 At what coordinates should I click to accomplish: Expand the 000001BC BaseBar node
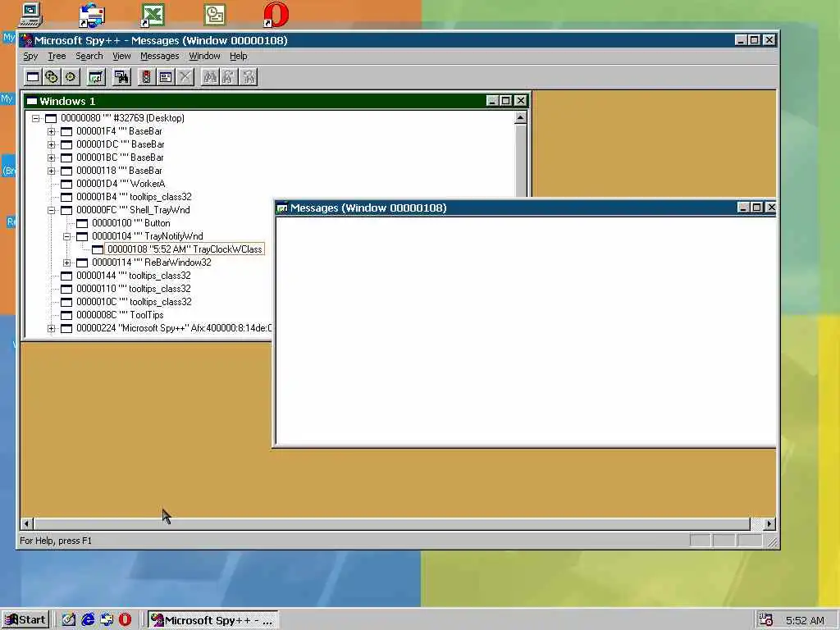tap(52, 157)
